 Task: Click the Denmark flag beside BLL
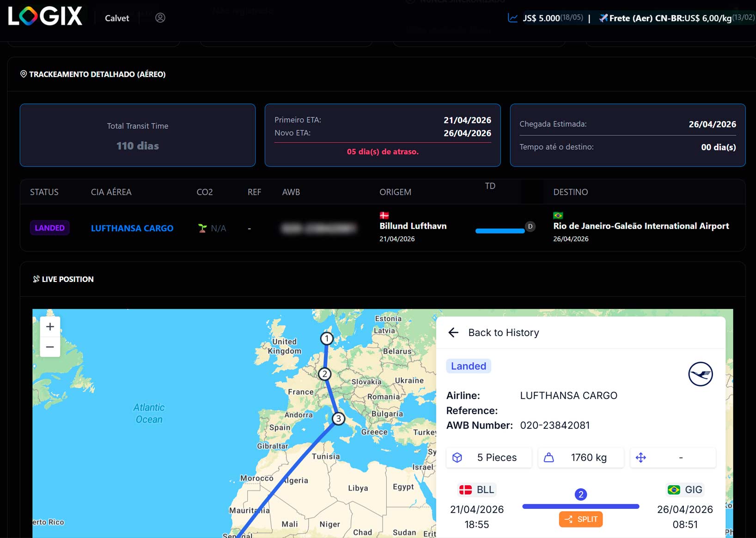(465, 489)
